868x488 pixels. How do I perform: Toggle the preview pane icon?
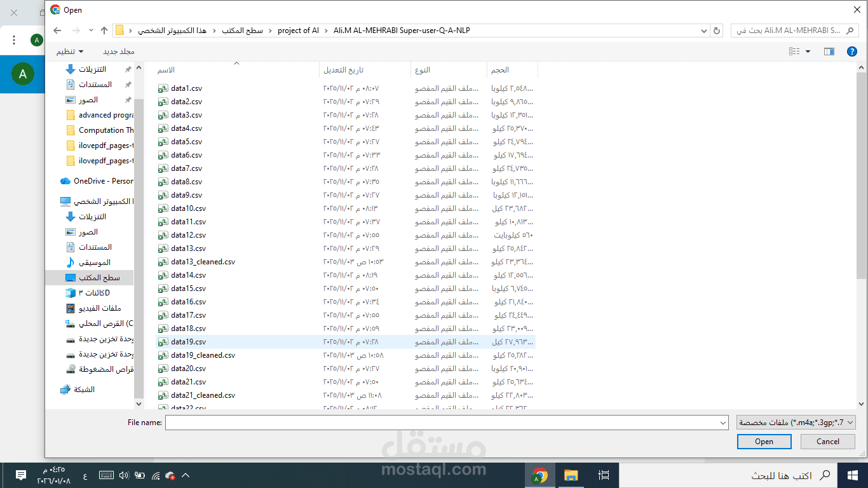point(829,51)
